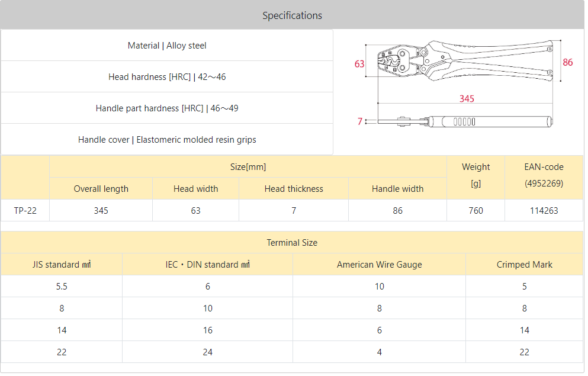Select the Handle cover resin grips row

coord(167,140)
